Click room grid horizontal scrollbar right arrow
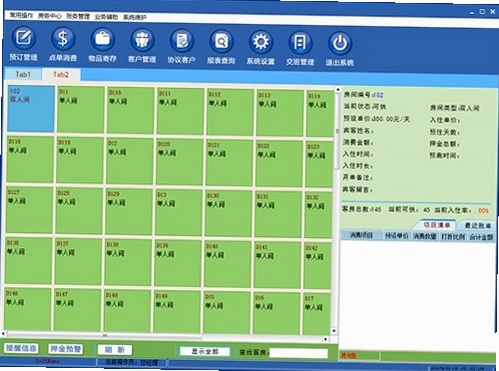Image resolution: width=499 pixels, height=371 pixels. [325, 339]
